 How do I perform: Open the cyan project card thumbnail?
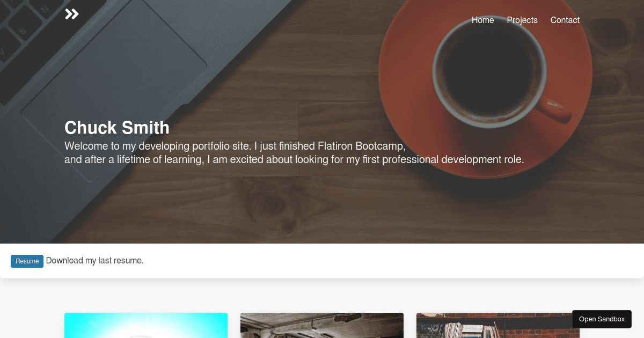tap(146, 325)
